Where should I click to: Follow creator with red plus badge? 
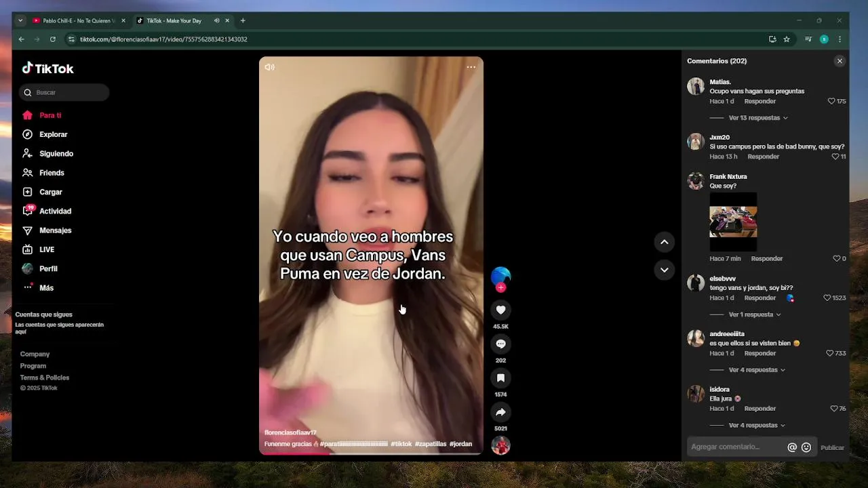pyautogui.click(x=500, y=287)
